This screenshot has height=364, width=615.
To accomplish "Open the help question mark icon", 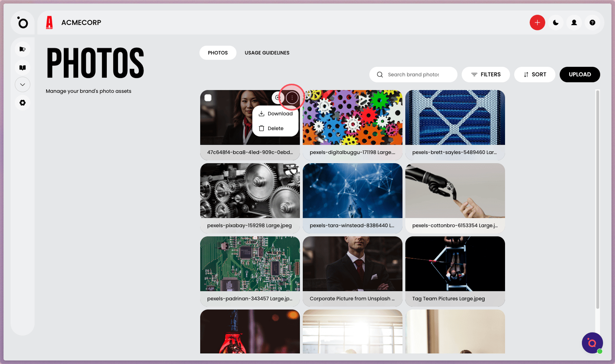I will coord(592,23).
